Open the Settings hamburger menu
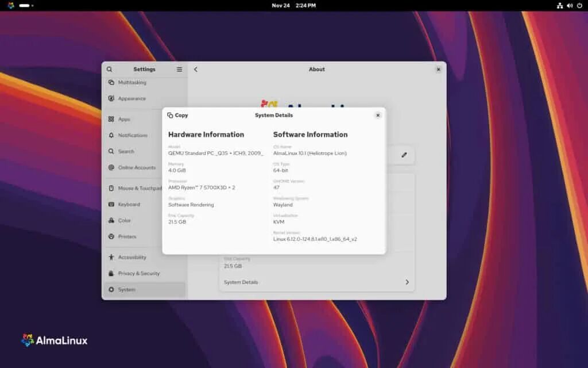This screenshot has width=588, height=368. [179, 69]
